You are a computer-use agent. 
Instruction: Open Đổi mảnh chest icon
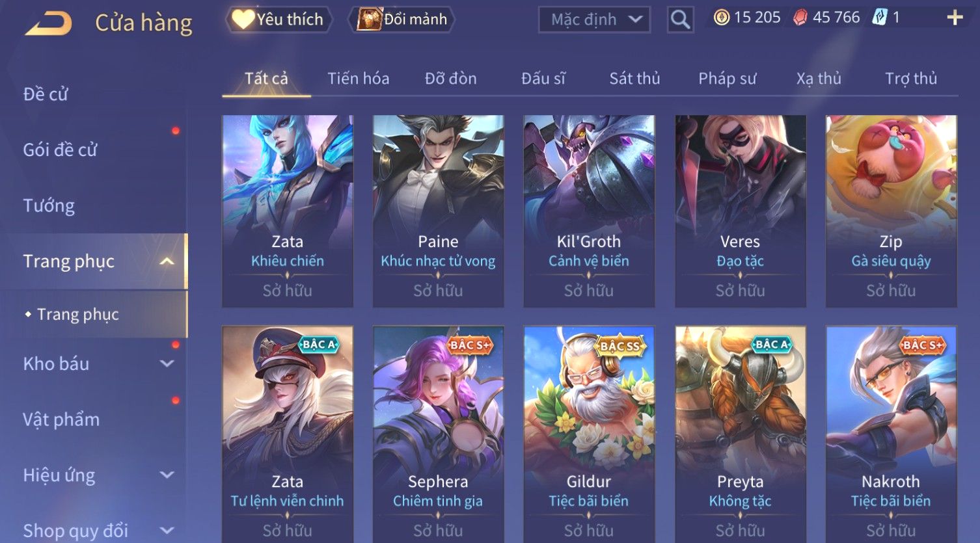click(369, 20)
